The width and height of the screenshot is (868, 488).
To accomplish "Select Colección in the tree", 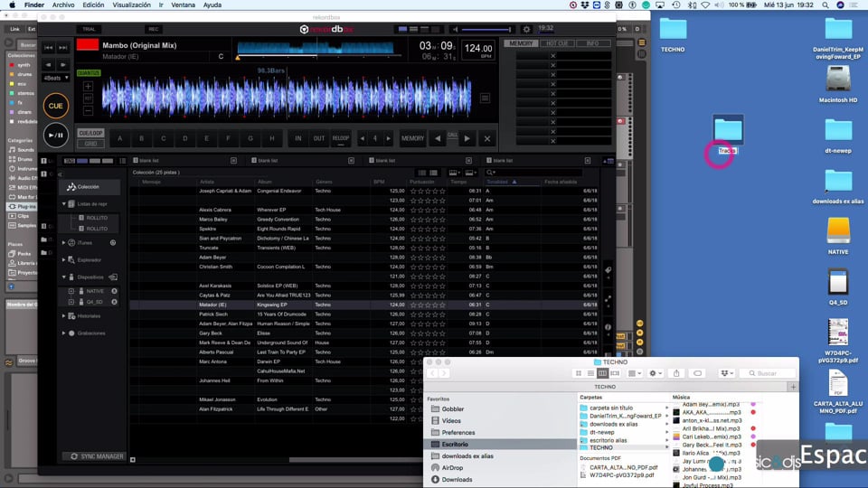I will click(x=89, y=187).
